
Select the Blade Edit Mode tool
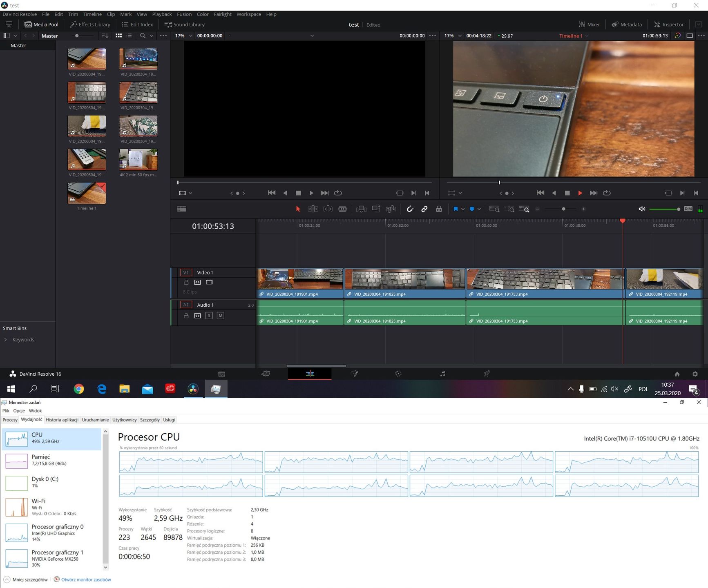point(343,209)
